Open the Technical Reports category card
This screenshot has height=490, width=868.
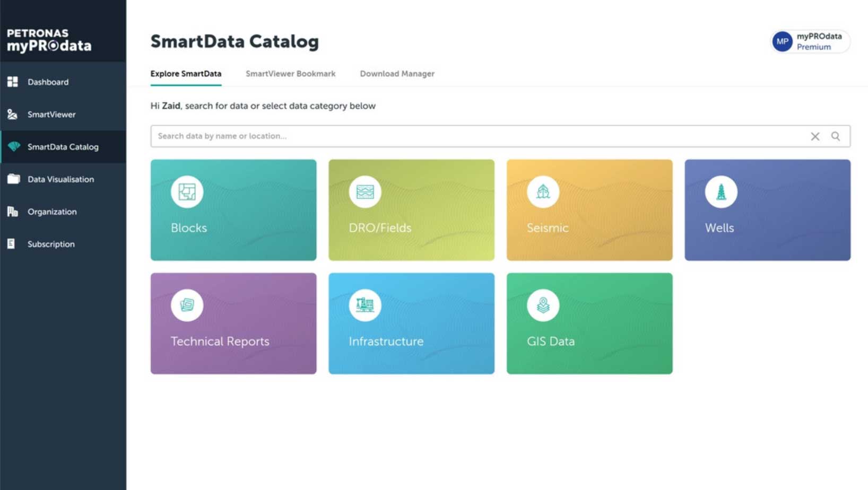[233, 323]
